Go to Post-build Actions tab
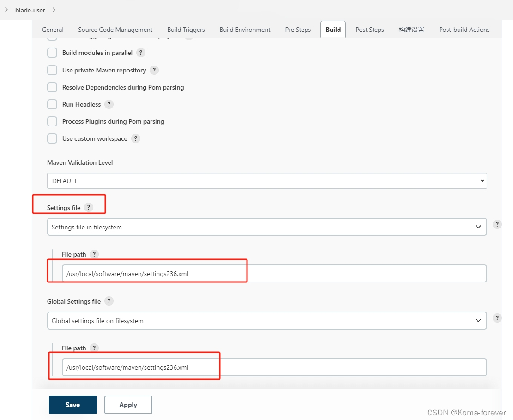This screenshot has height=420, width=513. click(x=464, y=30)
